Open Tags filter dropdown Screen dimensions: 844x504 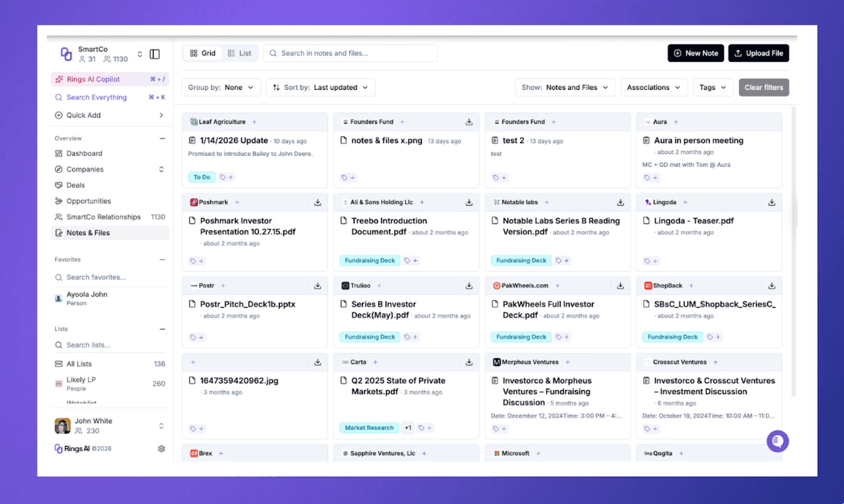(x=713, y=88)
